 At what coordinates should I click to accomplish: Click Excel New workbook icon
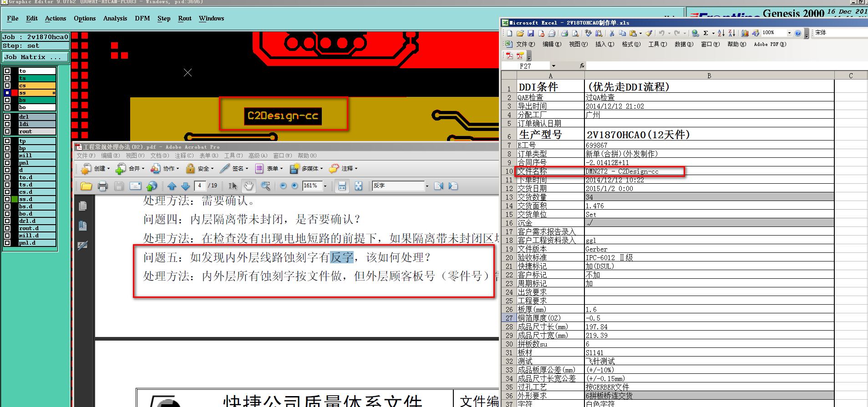(x=509, y=33)
